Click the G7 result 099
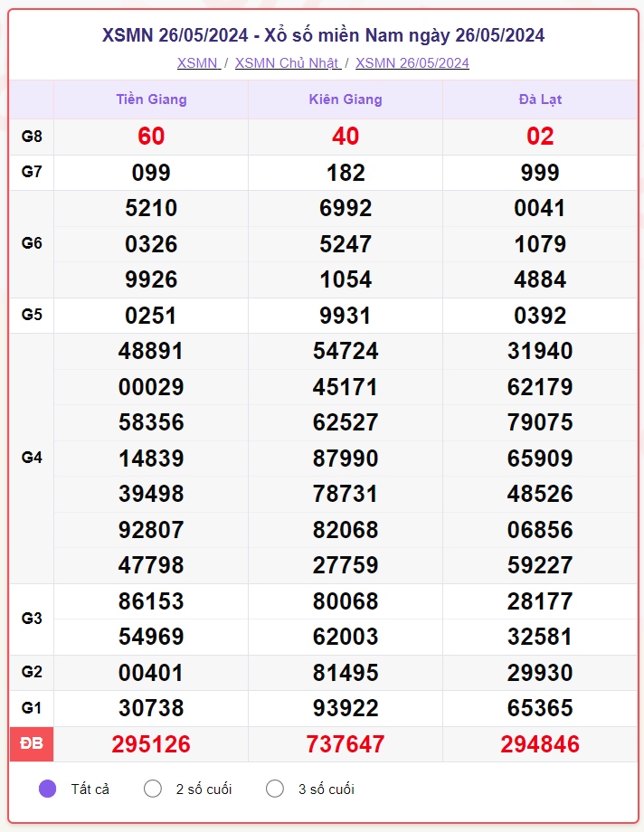The height and width of the screenshot is (832, 644). coord(151,173)
